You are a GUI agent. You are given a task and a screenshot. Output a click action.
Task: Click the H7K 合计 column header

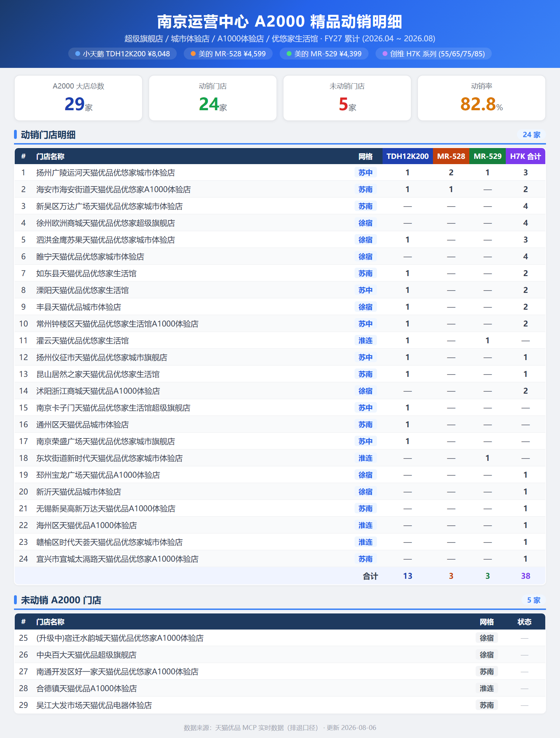tap(525, 156)
